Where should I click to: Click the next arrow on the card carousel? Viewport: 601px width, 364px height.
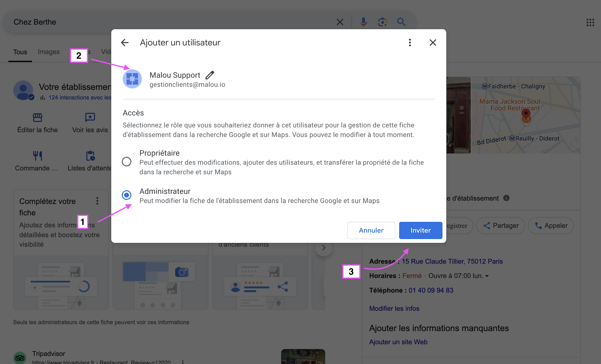(x=324, y=248)
